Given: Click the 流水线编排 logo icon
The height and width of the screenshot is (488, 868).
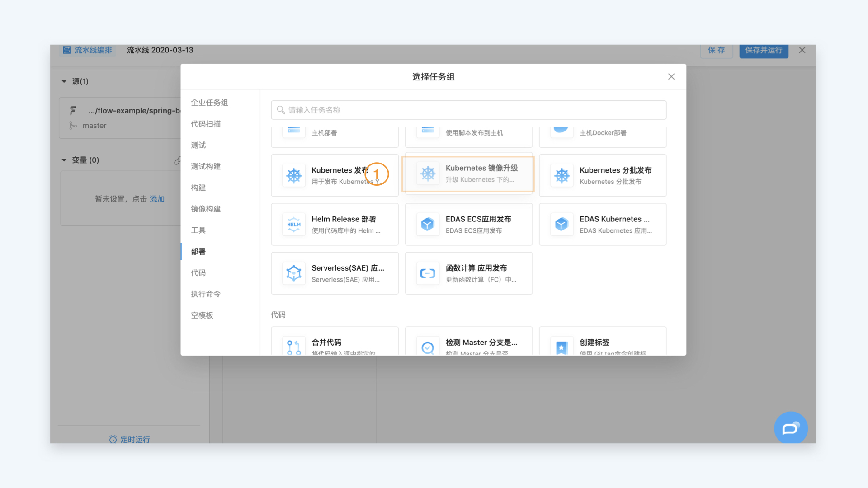Looking at the screenshot, I should 66,50.
